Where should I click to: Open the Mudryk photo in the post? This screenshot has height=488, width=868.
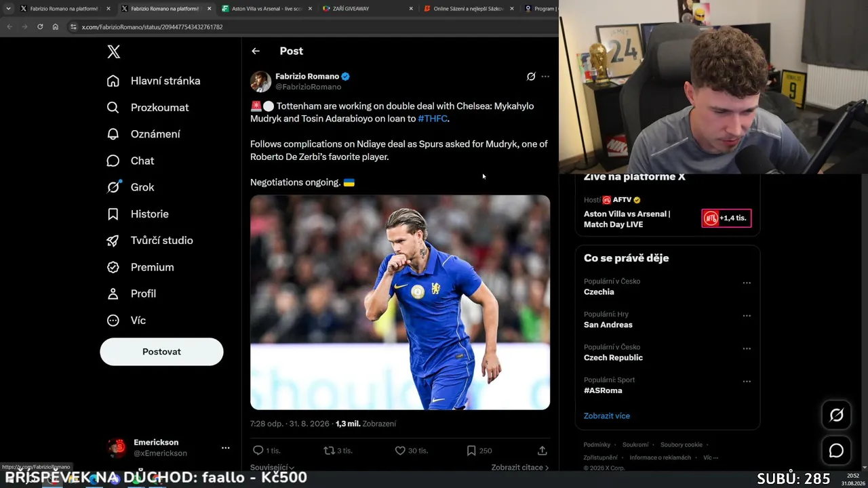click(400, 302)
